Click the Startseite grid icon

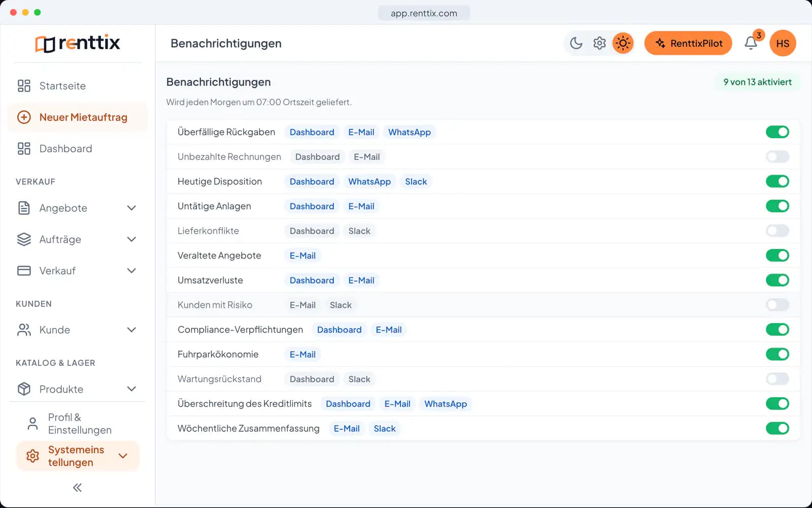(x=24, y=86)
